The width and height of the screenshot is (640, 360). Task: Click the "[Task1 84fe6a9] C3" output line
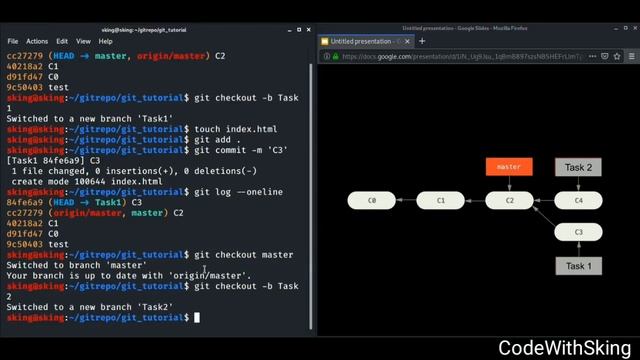pyautogui.click(x=53, y=160)
